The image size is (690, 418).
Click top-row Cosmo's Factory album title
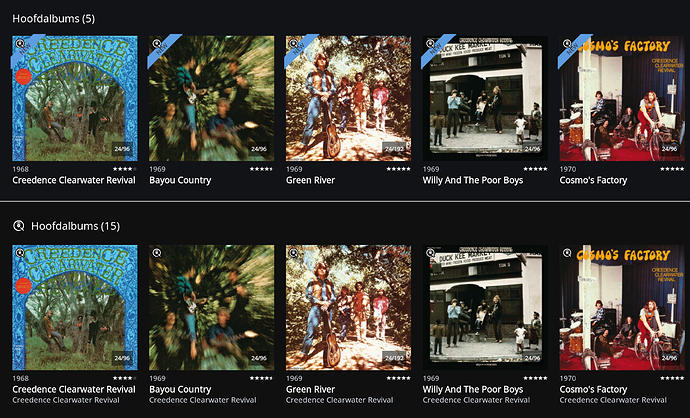593,180
